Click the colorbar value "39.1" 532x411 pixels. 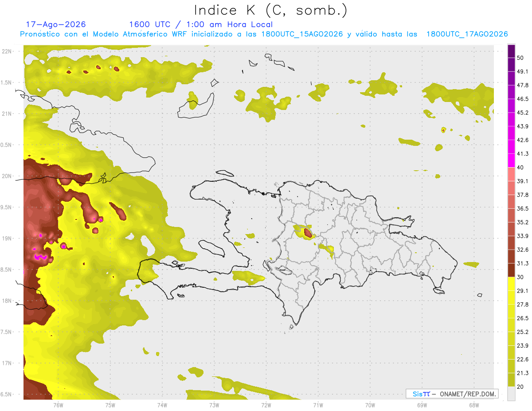click(522, 181)
